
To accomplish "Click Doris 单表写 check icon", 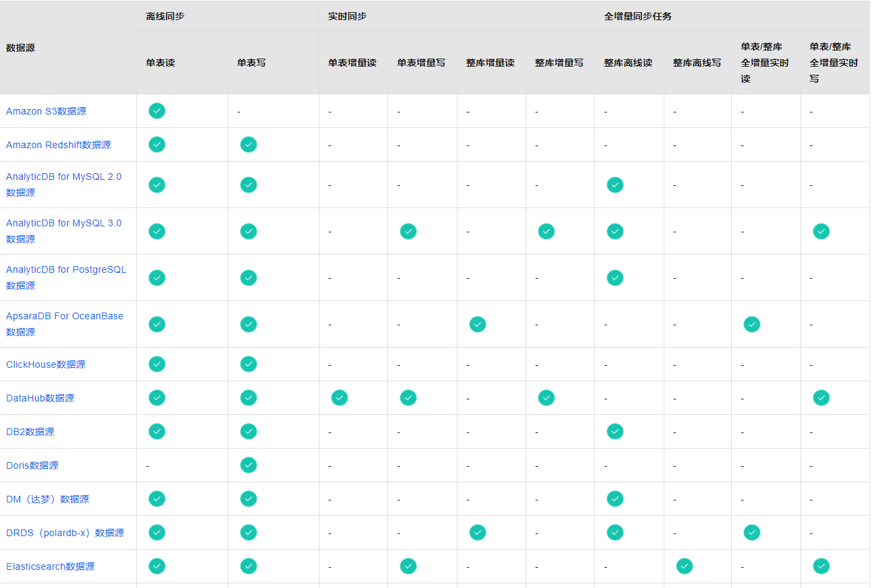I will 249,465.
